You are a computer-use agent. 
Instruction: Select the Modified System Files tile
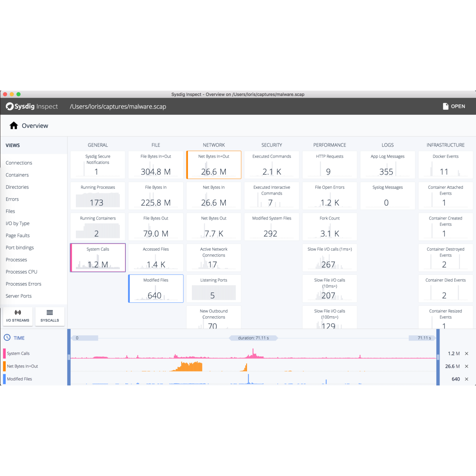coord(272,227)
